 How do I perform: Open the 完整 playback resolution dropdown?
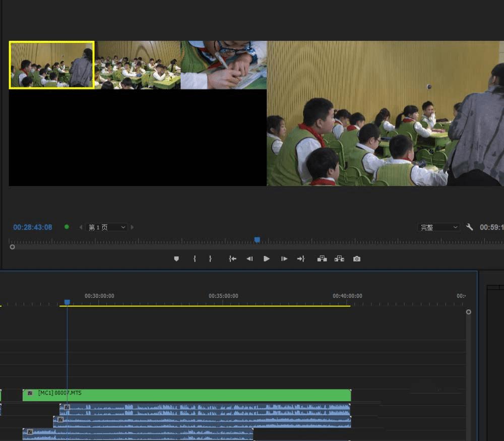click(438, 227)
